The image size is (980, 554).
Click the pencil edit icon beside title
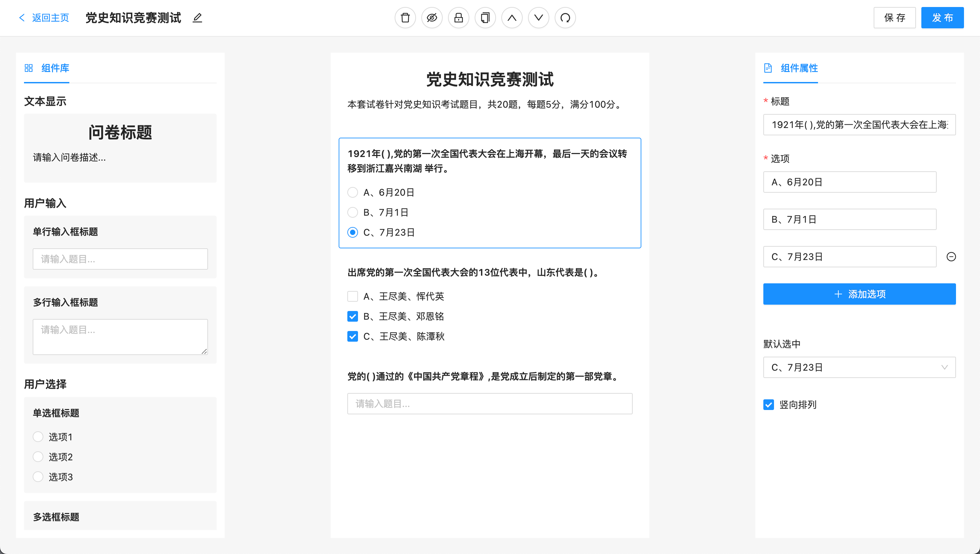click(197, 18)
